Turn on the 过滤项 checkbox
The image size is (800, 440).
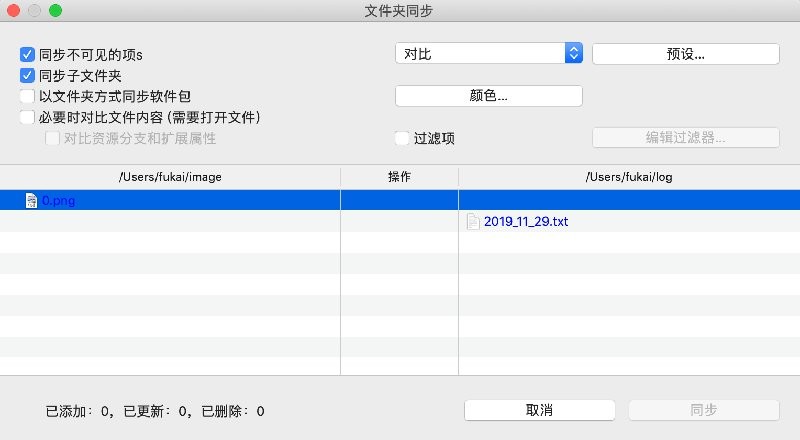[x=402, y=138]
